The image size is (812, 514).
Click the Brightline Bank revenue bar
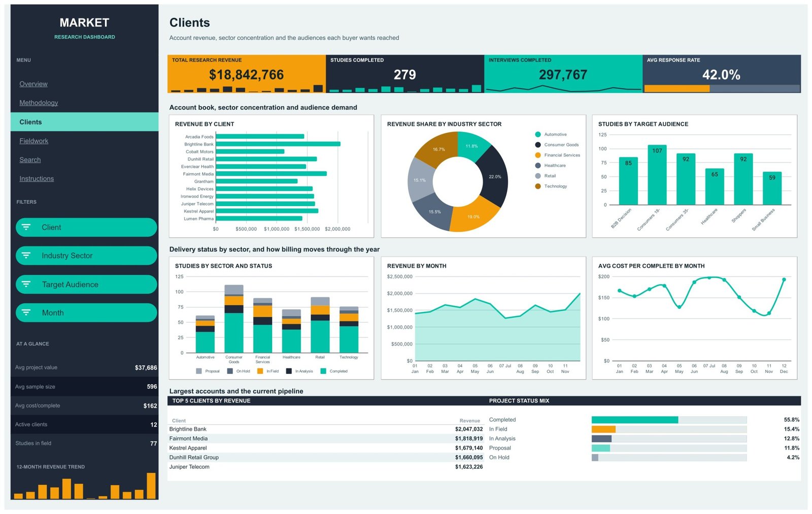tap(278, 144)
